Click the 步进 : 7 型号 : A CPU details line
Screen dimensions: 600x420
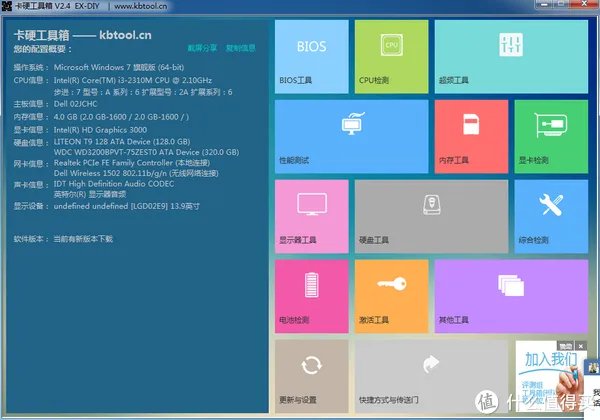click(x=143, y=92)
